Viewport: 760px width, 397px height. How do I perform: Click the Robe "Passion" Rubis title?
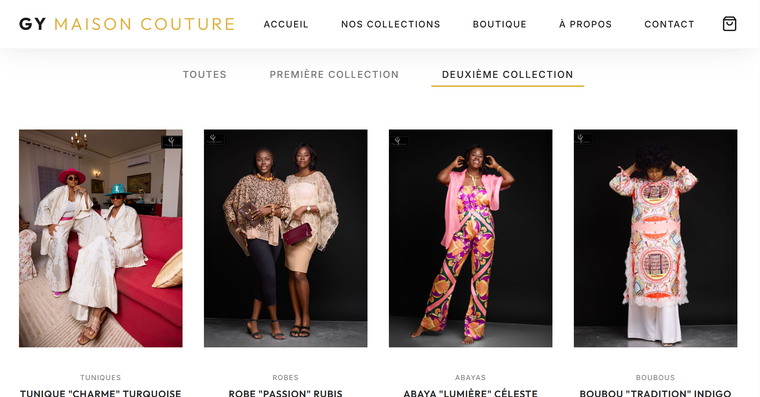(x=285, y=393)
